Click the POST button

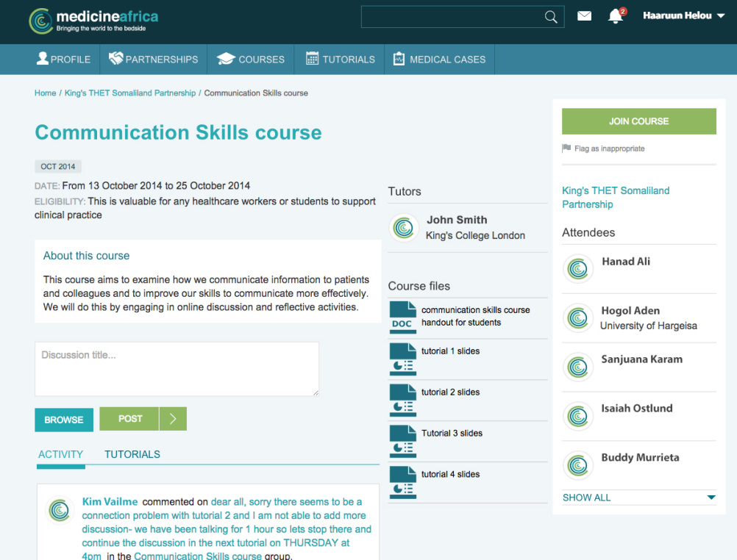tap(129, 419)
